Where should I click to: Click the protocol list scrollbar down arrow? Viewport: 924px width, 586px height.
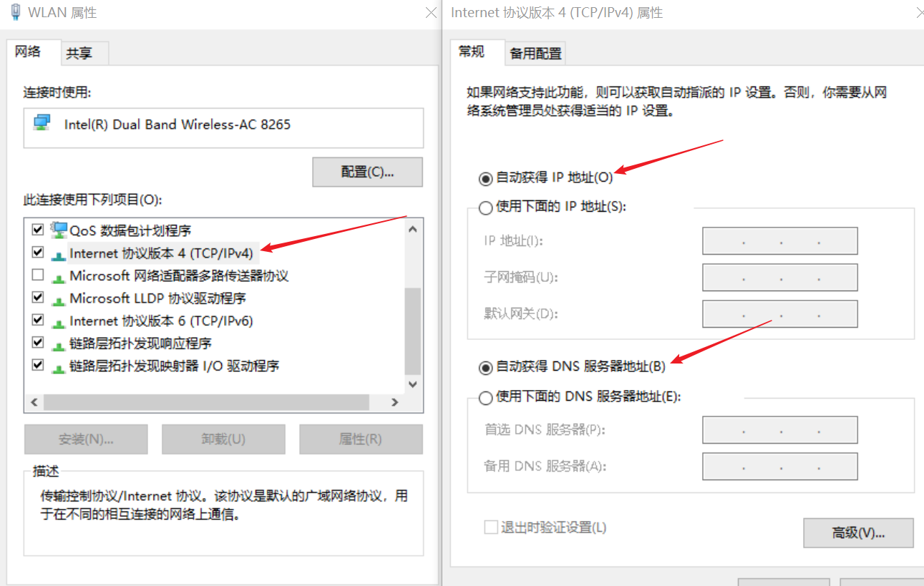(412, 384)
